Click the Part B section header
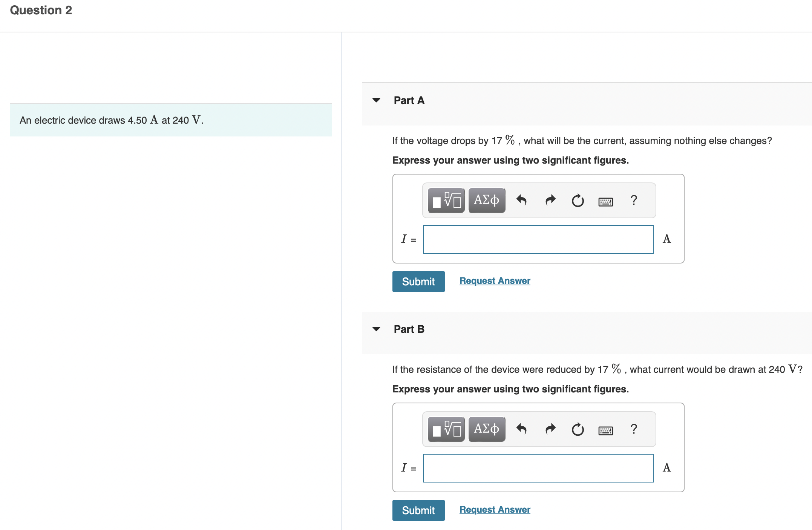The image size is (812, 530). click(x=409, y=328)
